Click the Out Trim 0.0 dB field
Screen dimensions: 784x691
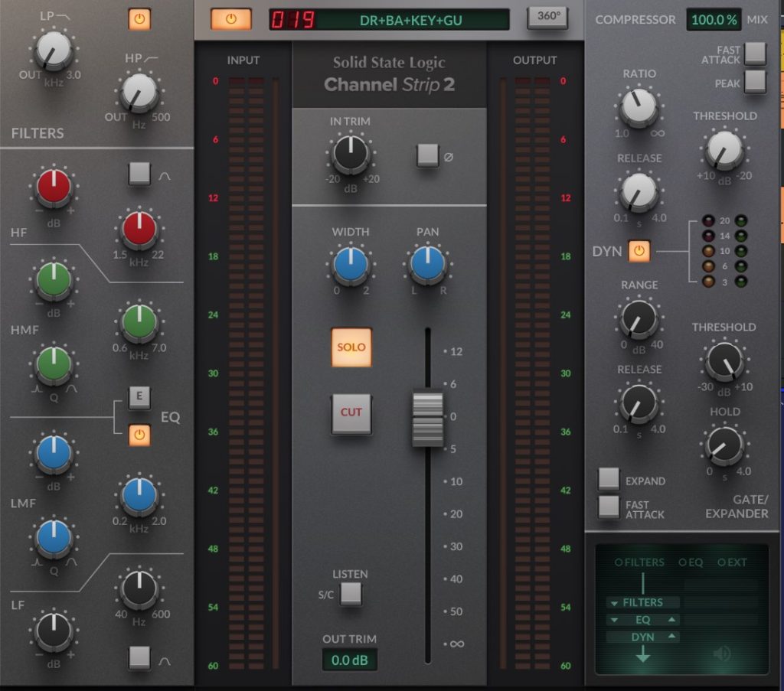tap(350, 660)
